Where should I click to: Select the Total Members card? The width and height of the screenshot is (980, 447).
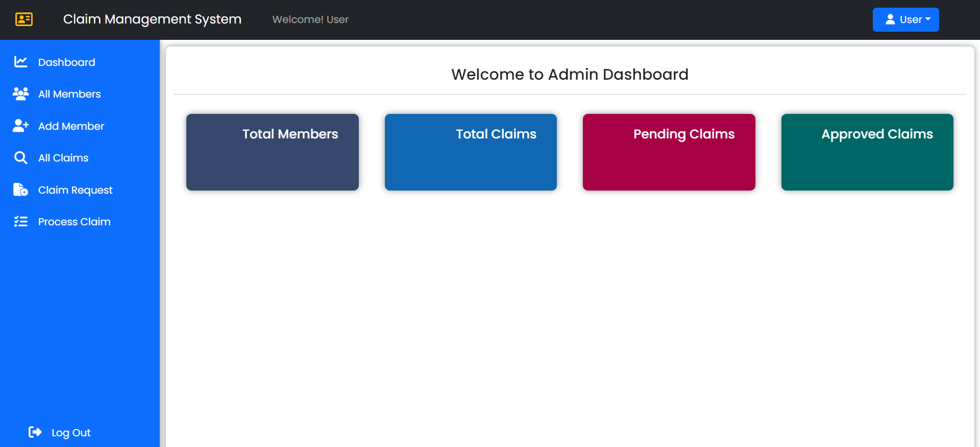pos(273,152)
